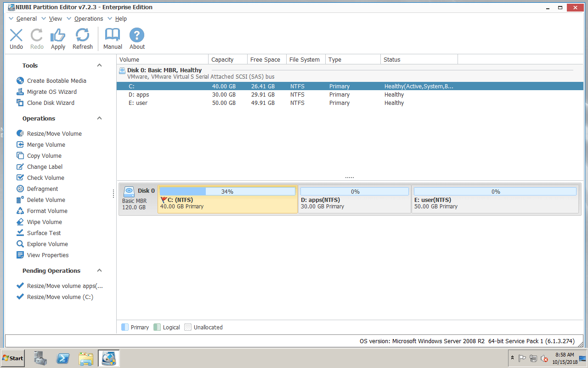Click the Explore Volume icon
This screenshot has height=368, width=588.
[x=20, y=244]
